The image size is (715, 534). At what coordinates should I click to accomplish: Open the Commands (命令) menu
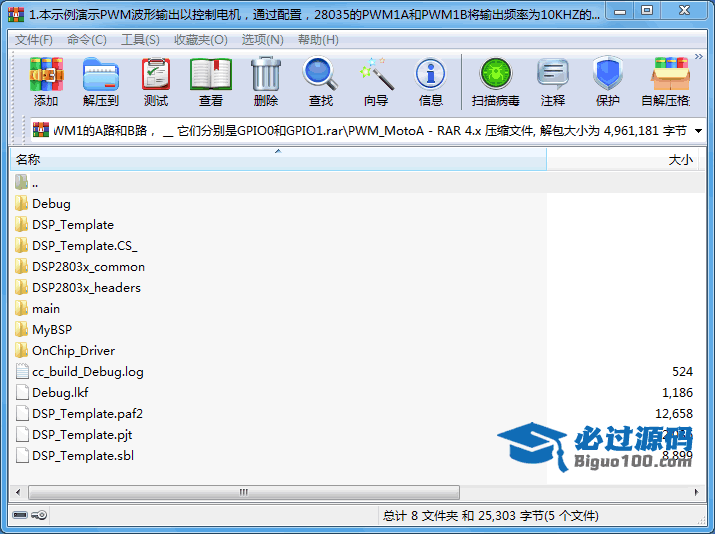point(87,40)
